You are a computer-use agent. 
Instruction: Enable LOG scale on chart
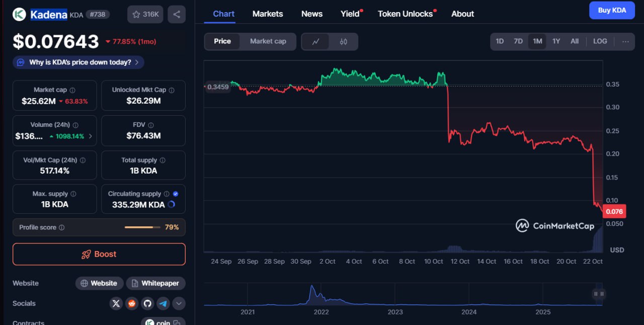click(600, 41)
